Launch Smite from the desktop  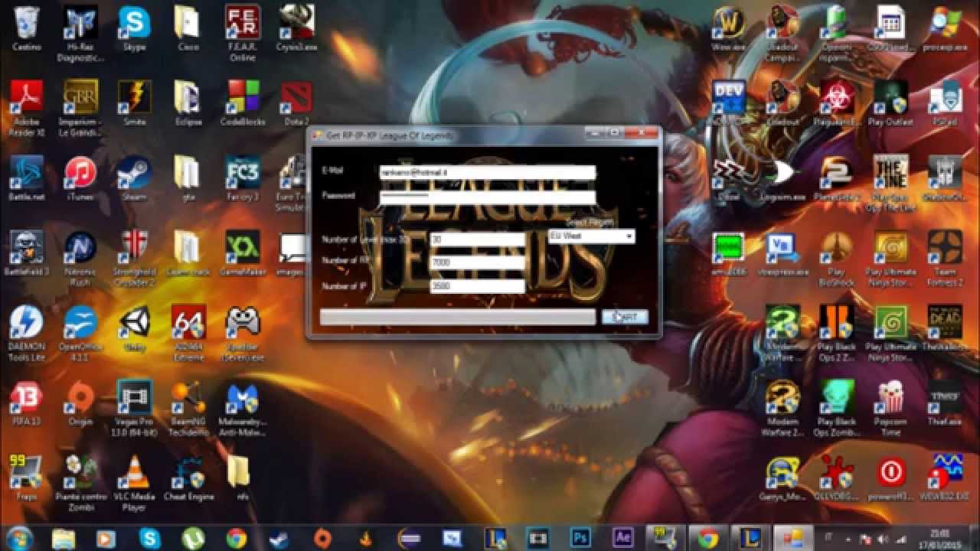click(x=134, y=103)
